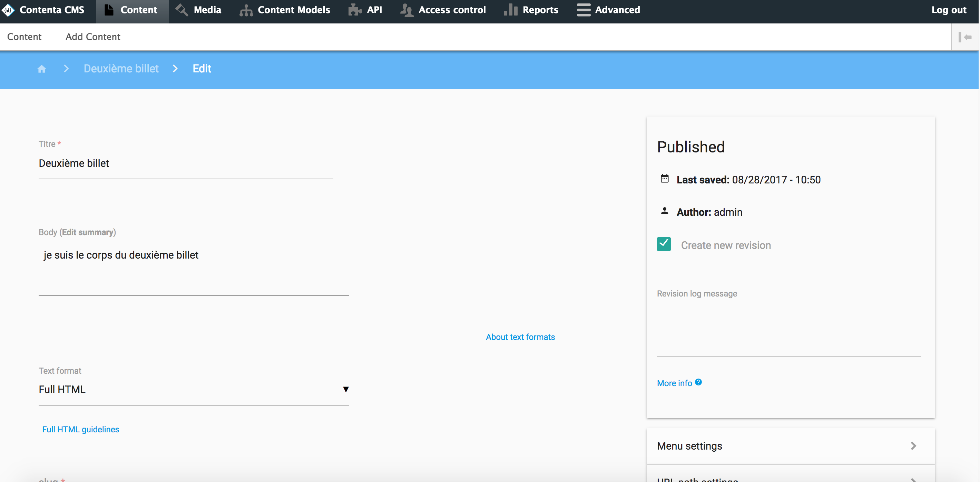Select the Content Models icon

point(246,10)
